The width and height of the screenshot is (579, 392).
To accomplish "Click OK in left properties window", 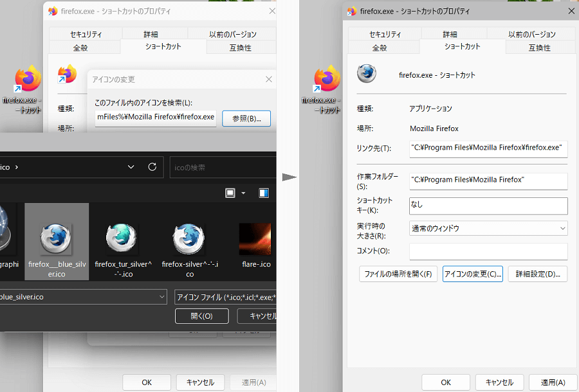I will click(147, 382).
